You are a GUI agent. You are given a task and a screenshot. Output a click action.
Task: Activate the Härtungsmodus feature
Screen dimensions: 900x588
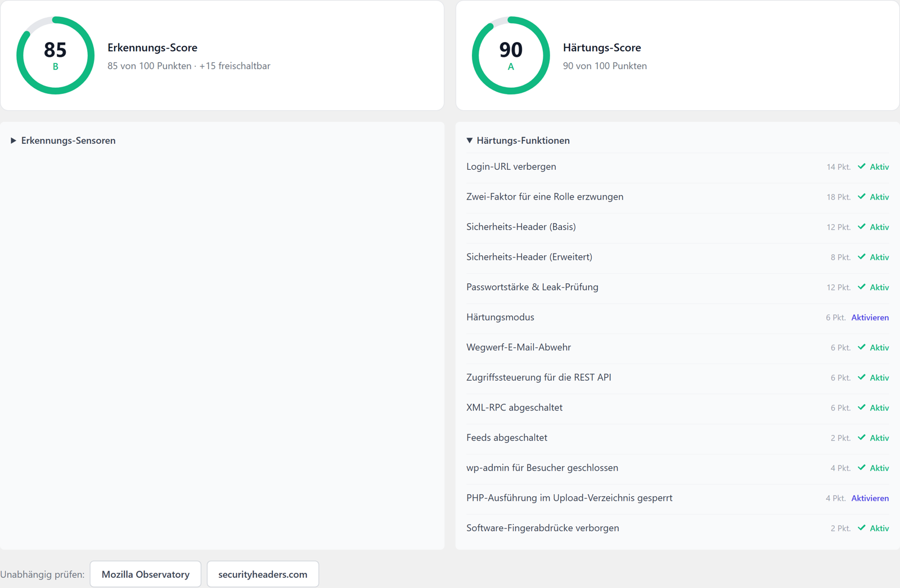tap(870, 318)
